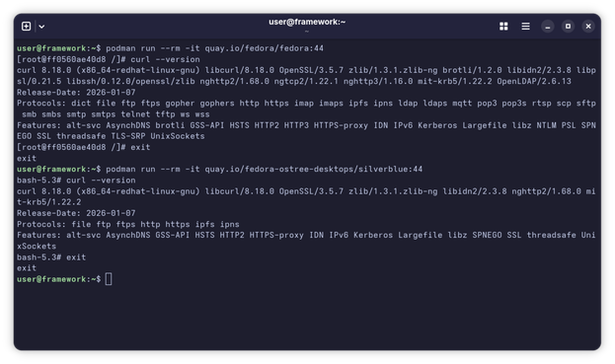
Task: Click the first Release-Date: 2026-01-07 line
Action: [76, 93]
